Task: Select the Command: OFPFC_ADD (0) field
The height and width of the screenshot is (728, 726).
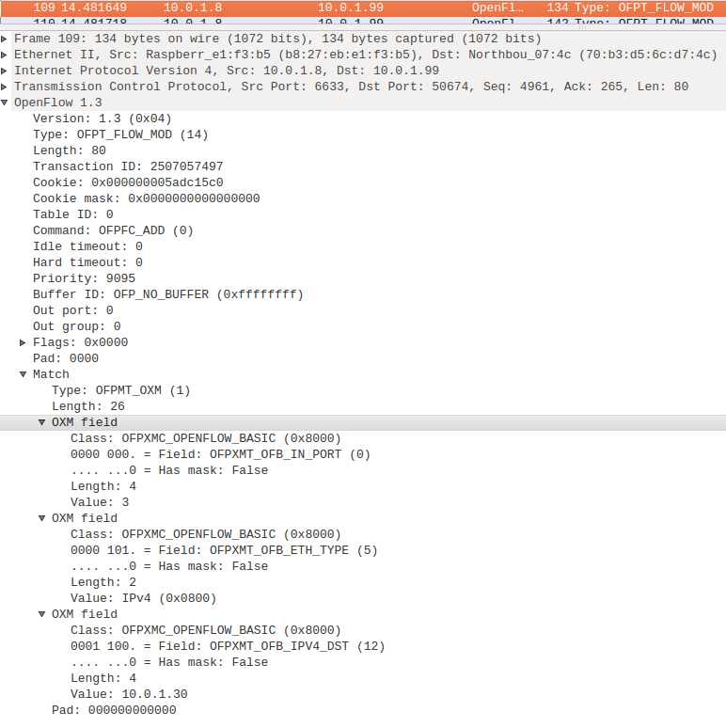Action: (113, 230)
